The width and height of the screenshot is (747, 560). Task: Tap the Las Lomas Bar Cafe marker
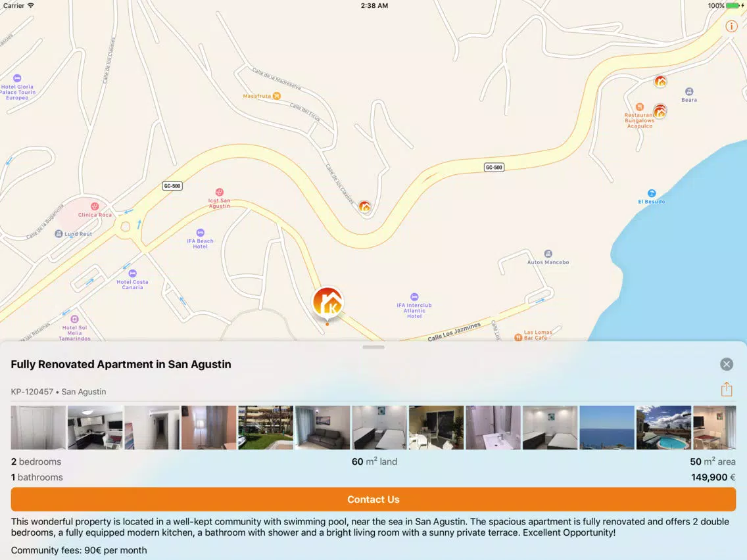[x=518, y=338]
